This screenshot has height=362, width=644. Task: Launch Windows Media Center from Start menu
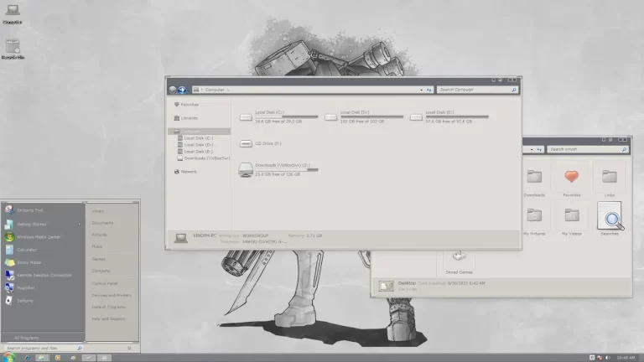(x=43, y=237)
